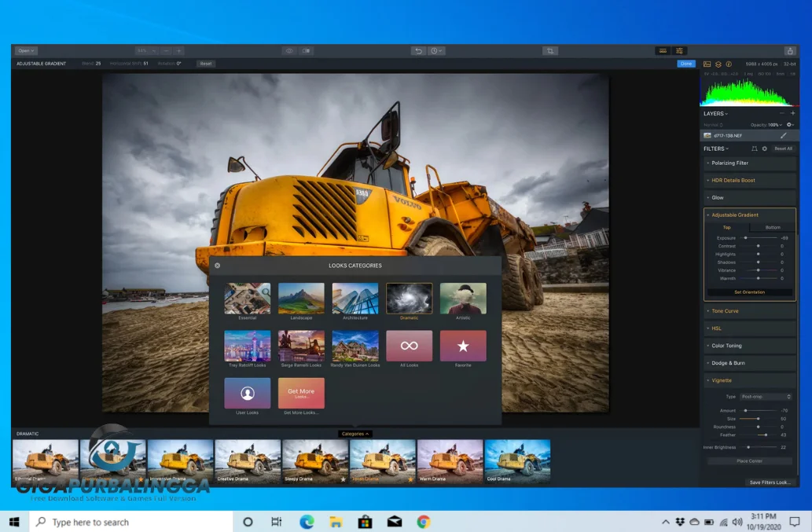The width and height of the screenshot is (812, 532).
Task: Open the history clock icon
Action: 435,51
